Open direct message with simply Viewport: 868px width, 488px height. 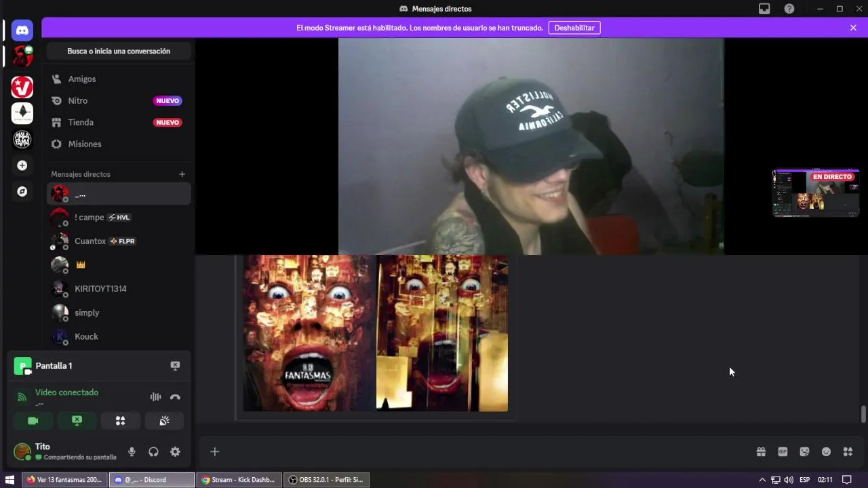click(119, 312)
